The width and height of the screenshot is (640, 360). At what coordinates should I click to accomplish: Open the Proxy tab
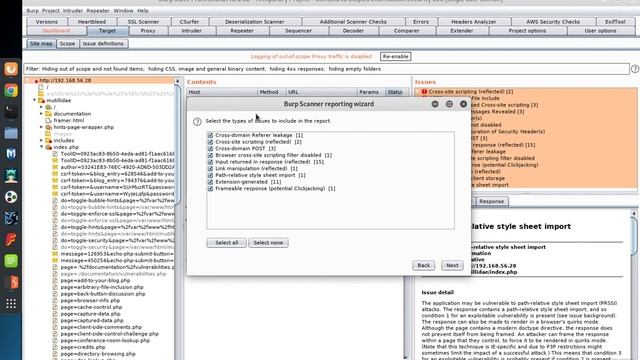148,31
